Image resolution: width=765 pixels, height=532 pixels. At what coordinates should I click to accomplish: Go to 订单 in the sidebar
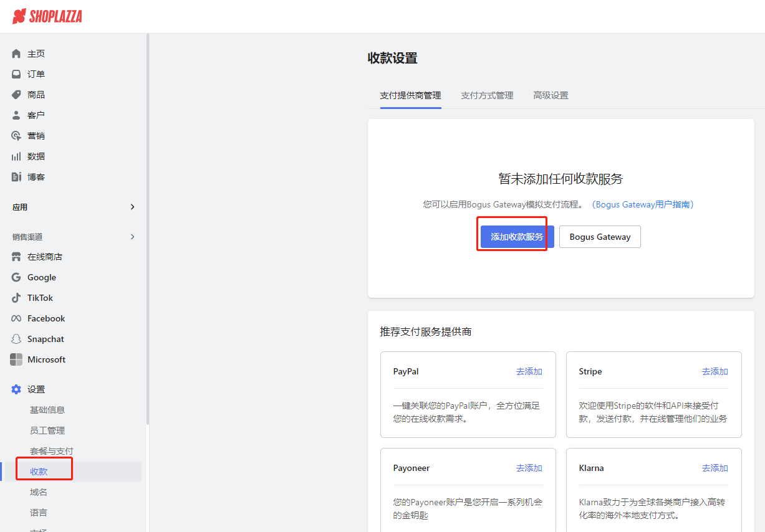[x=36, y=74]
